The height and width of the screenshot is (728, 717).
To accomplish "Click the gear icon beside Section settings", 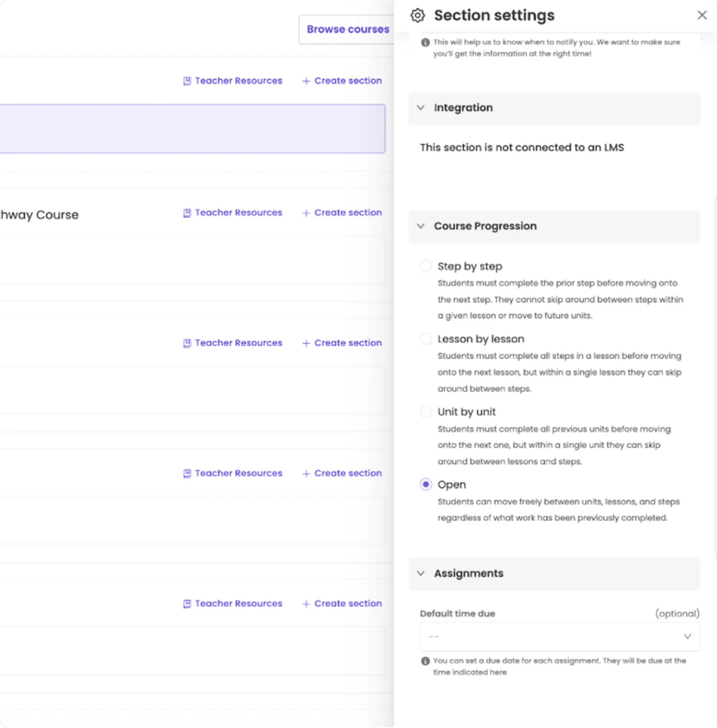I will (417, 15).
